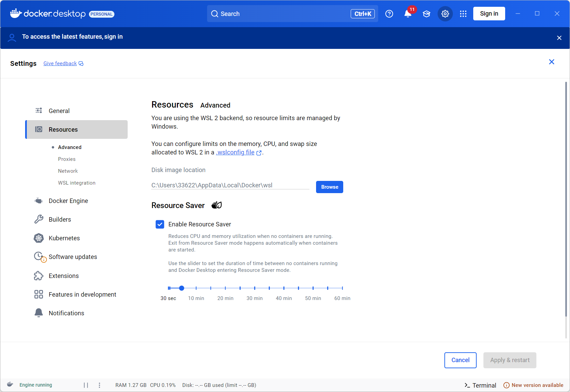Open Notifications settings
Image resolution: width=570 pixels, height=392 pixels.
click(76, 313)
